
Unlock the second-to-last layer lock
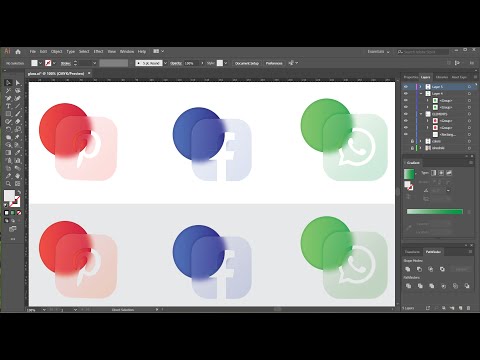(x=412, y=141)
